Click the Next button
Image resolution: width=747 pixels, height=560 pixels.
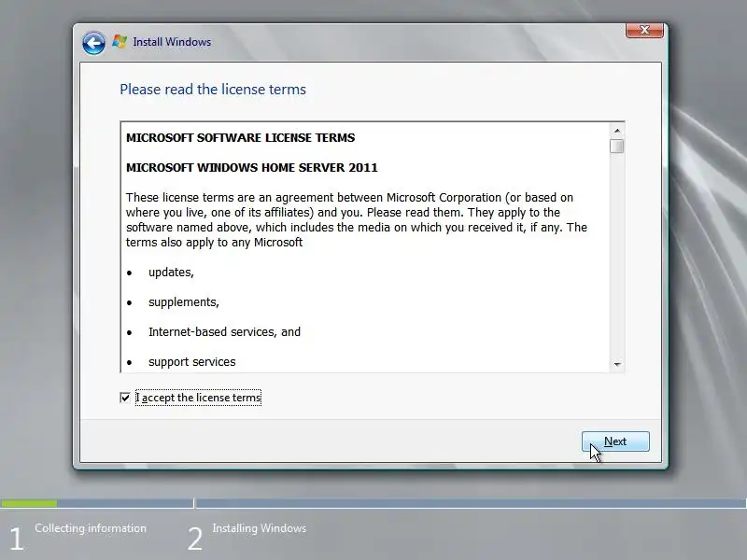click(x=615, y=441)
